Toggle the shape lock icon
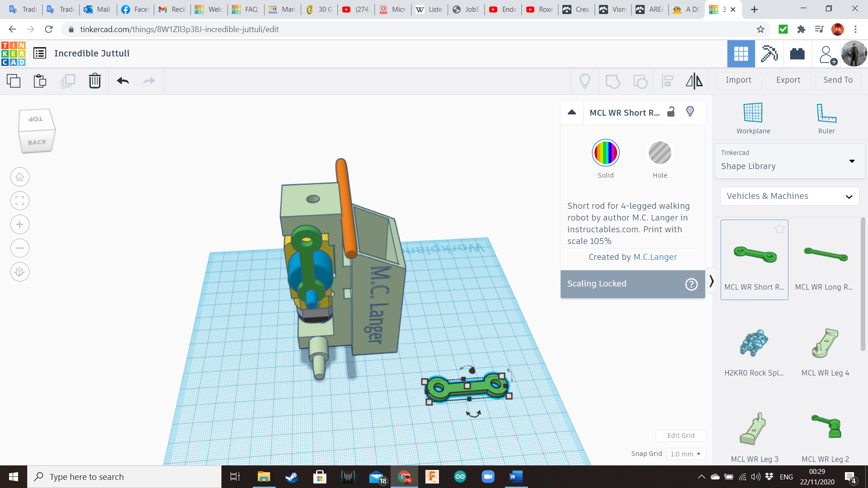 671,112
